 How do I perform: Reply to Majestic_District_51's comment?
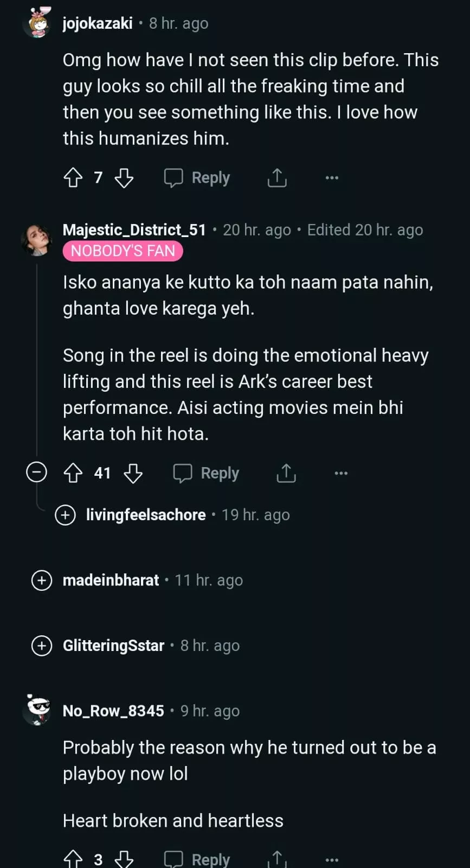(207, 473)
